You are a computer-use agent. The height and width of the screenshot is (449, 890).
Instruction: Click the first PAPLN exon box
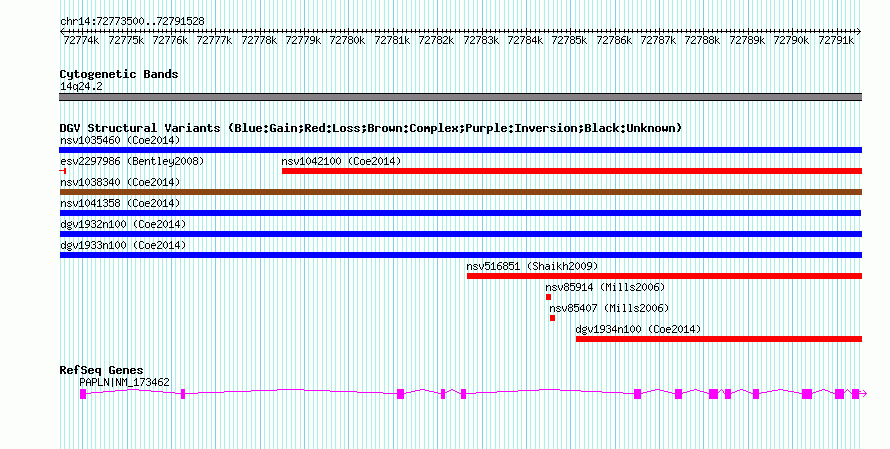point(83,393)
